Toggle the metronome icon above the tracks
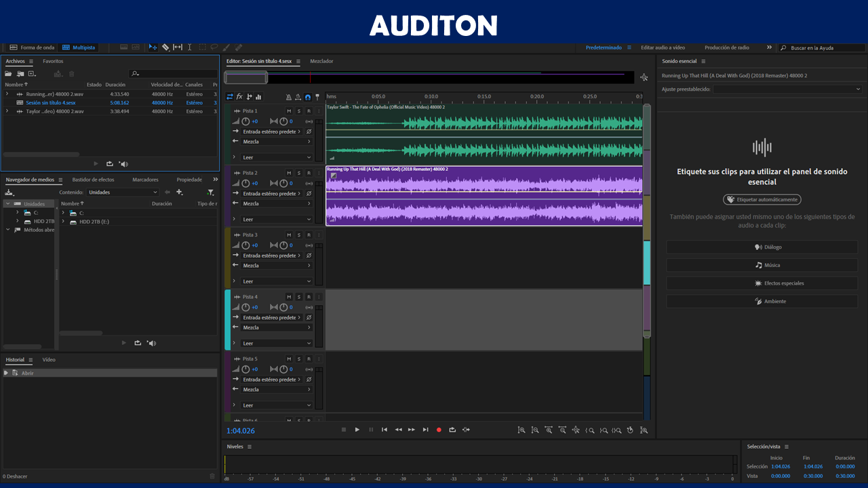868x488 pixels. (288, 97)
